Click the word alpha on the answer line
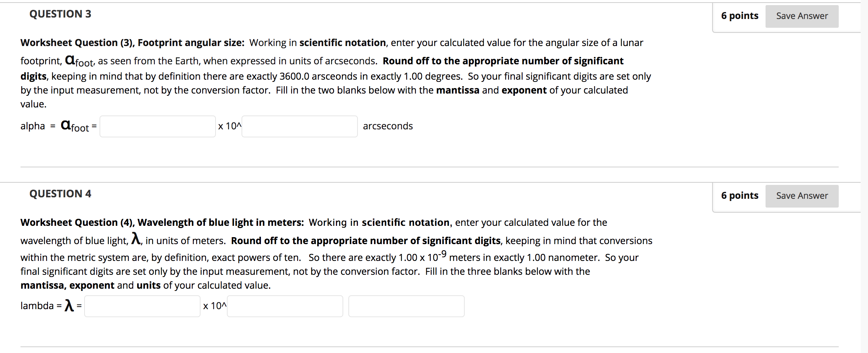The image size is (868, 353). tap(33, 126)
